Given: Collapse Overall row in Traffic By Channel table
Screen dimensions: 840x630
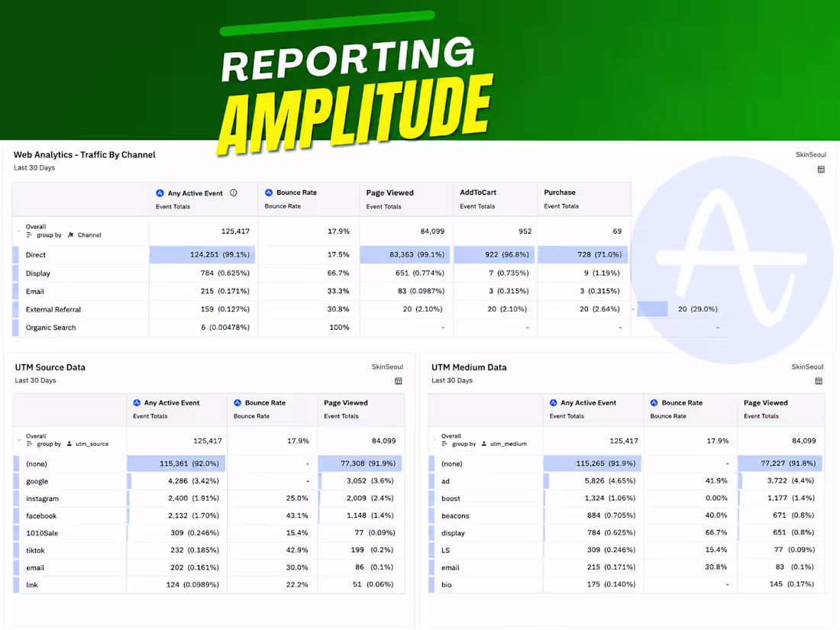Looking at the screenshot, I should pyautogui.click(x=19, y=231).
